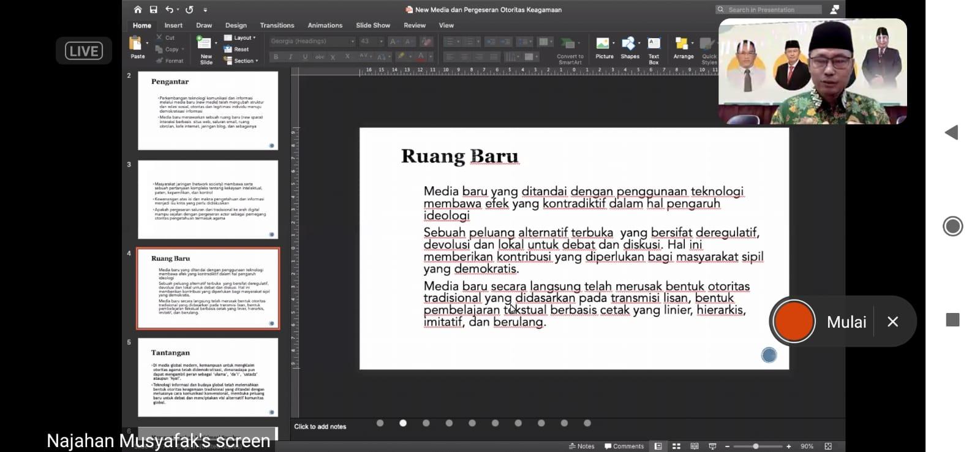Click the New Slide icon
The height and width of the screenshot is (452, 980).
tap(205, 44)
